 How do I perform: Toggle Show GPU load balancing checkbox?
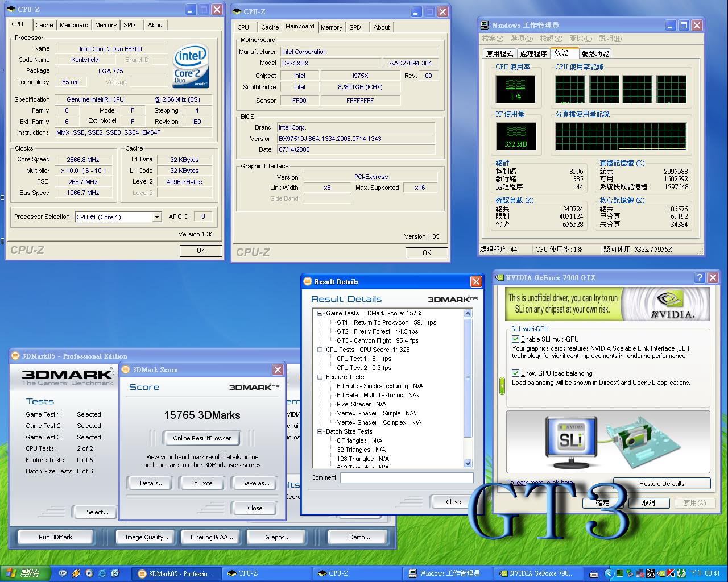515,373
